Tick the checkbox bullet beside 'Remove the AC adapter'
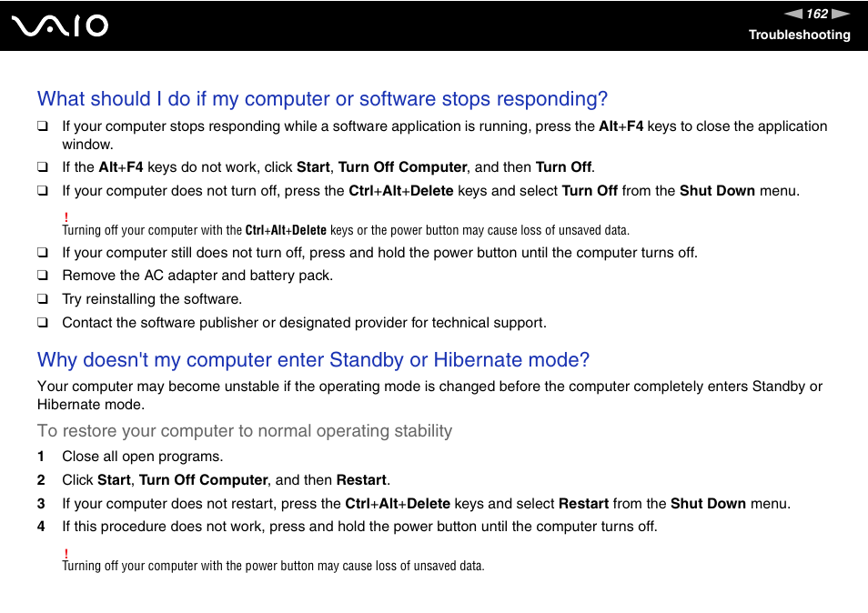This screenshot has height=613, width=868. pos(43,275)
